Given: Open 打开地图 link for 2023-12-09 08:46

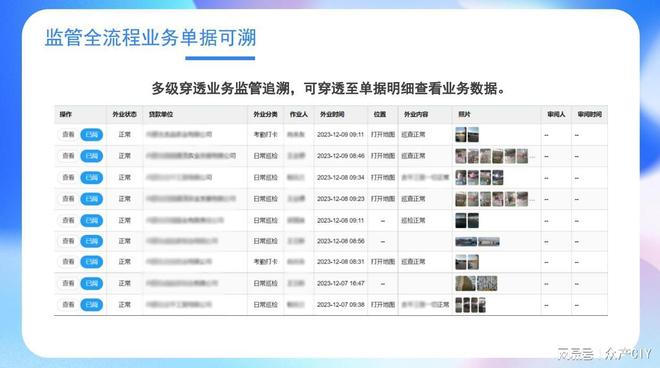Looking at the screenshot, I should click(x=383, y=156).
